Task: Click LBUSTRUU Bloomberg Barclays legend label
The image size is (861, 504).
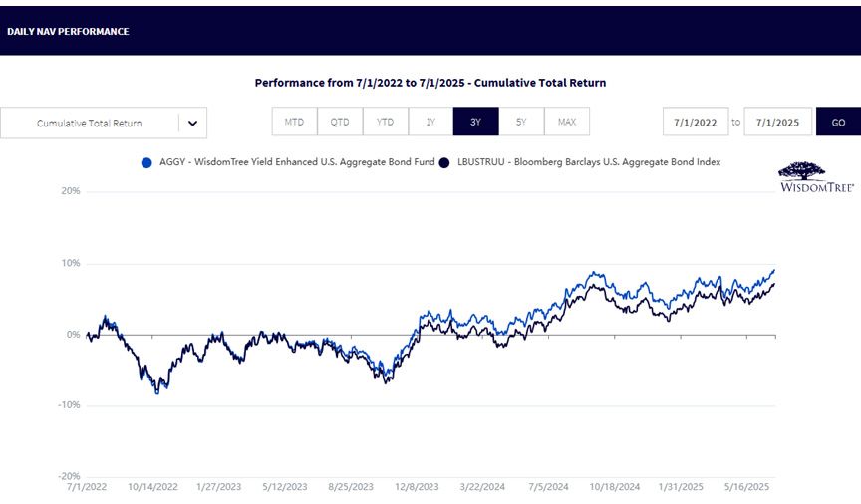Action: tap(589, 162)
